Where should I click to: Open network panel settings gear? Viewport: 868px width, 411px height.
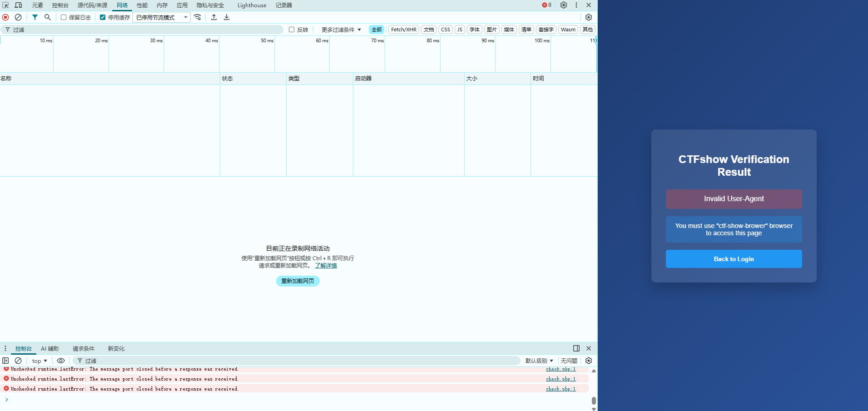[x=589, y=17]
